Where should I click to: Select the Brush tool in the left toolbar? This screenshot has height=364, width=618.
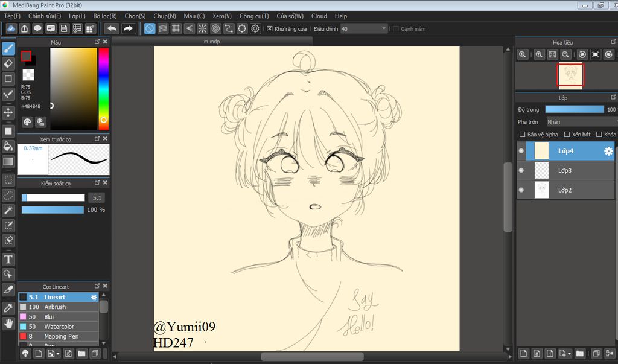click(x=8, y=48)
